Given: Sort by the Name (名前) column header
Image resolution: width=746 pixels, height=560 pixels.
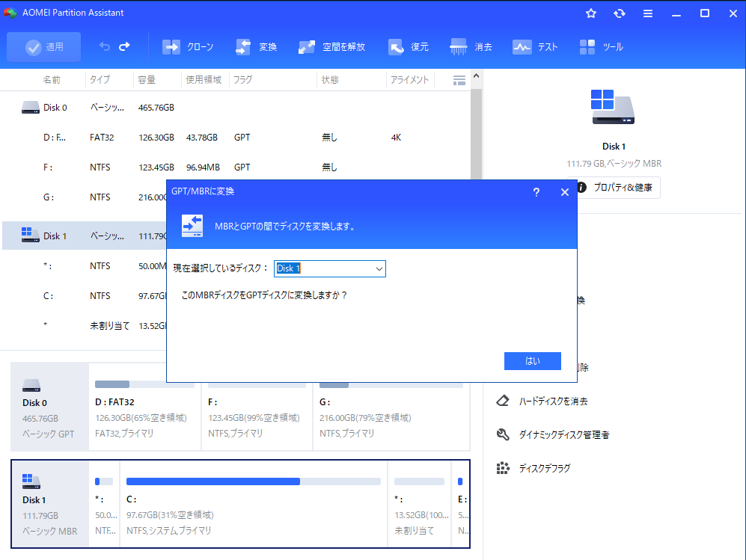Looking at the screenshot, I should click(52, 80).
